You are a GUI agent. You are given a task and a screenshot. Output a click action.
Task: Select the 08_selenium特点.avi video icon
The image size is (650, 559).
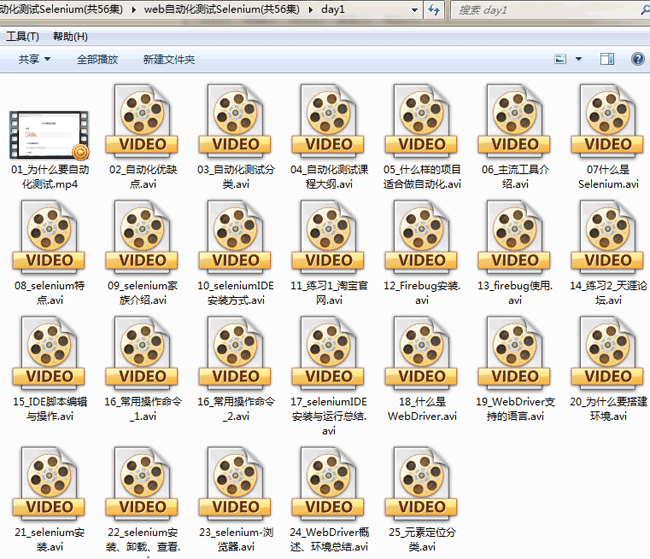49,238
